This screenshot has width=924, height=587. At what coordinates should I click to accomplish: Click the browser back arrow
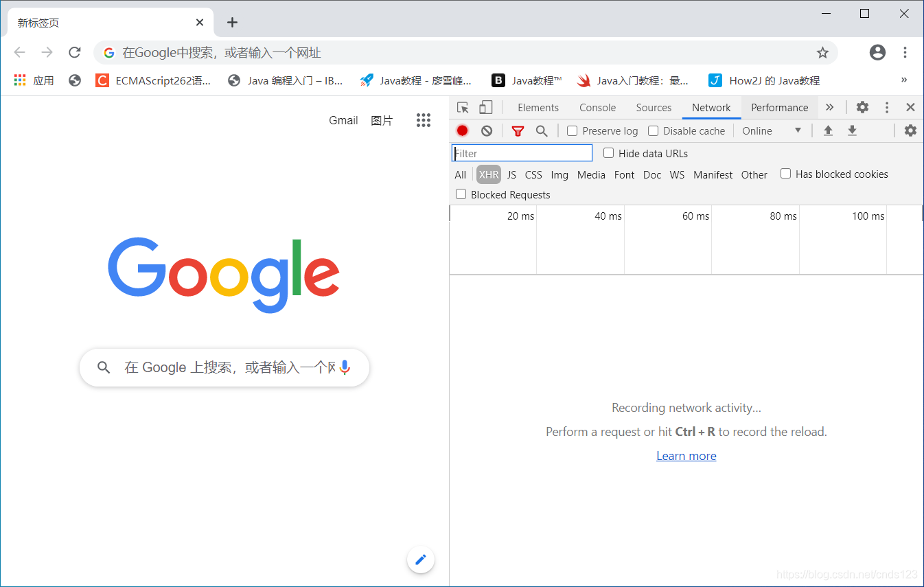point(20,52)
